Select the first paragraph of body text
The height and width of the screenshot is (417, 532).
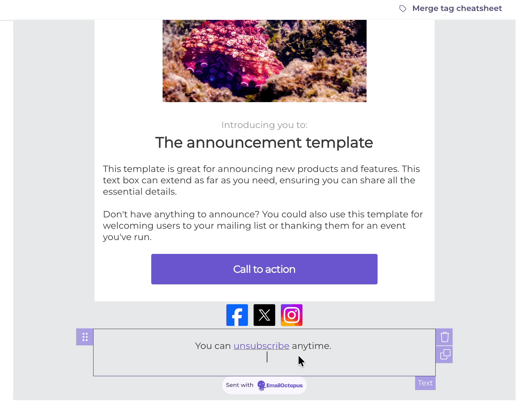261,180
